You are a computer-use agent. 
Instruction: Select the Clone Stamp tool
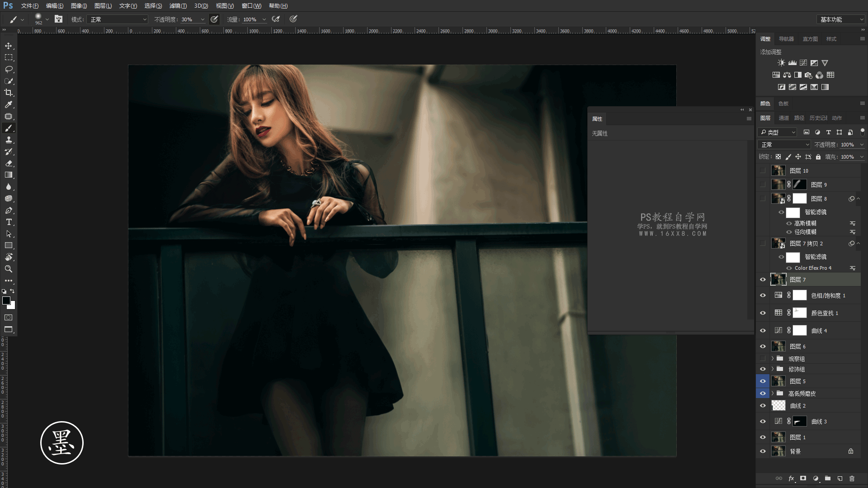coord(9,140)
